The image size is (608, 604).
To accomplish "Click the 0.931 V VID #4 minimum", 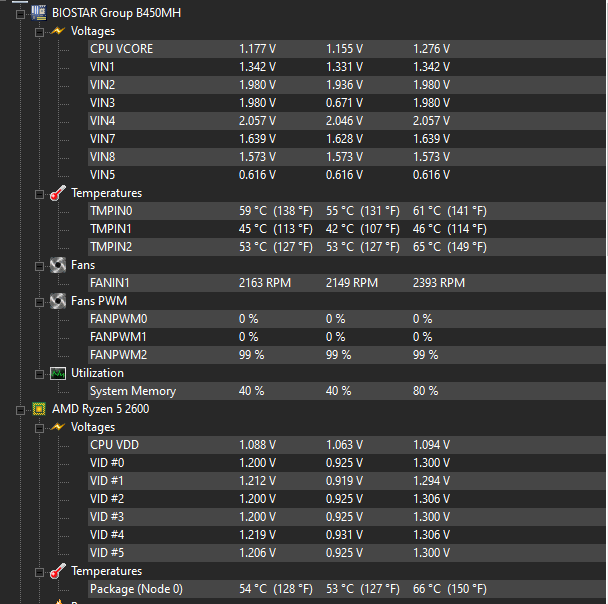I will (344, 535).
